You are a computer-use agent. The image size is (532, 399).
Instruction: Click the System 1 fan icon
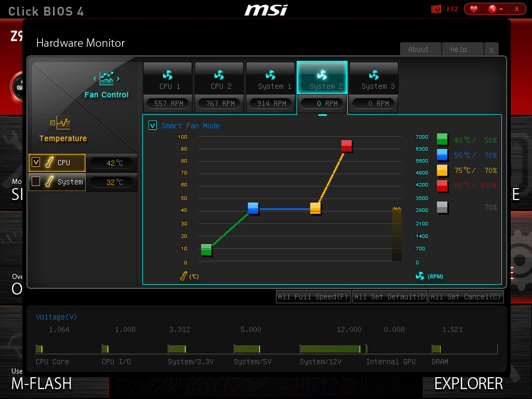tap(270, 75)
